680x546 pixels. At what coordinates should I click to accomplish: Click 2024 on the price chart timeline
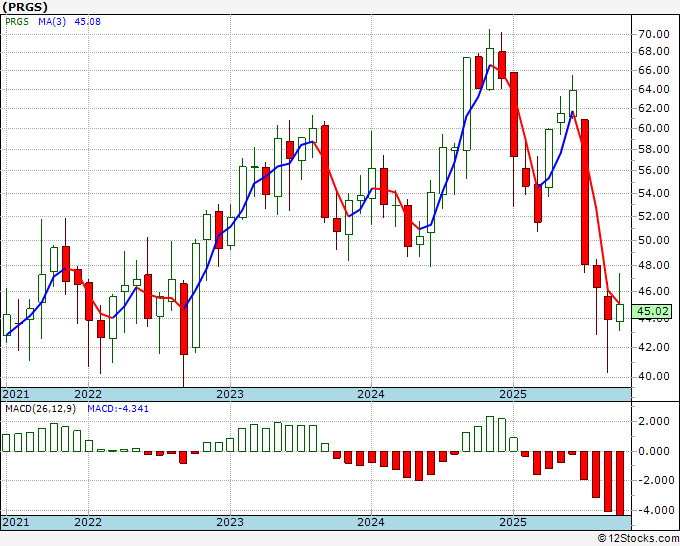tap(371, 394)
